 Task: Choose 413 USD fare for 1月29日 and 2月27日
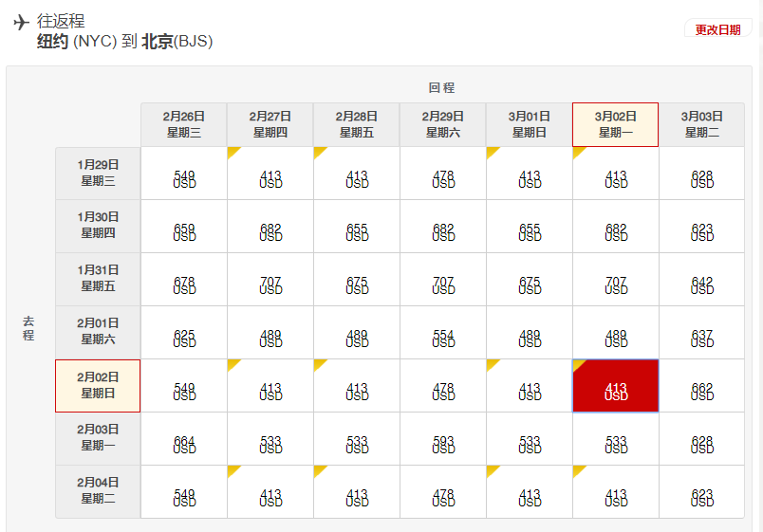[x=270, y=174]
